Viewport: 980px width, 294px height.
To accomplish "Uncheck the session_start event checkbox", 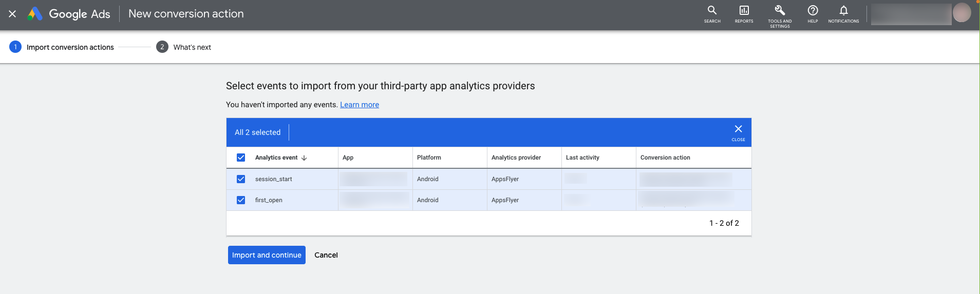I will [241, 179].
